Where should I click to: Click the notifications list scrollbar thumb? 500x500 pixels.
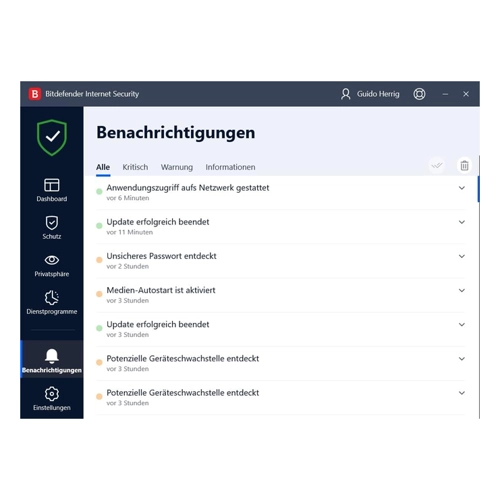click(478, 189)
